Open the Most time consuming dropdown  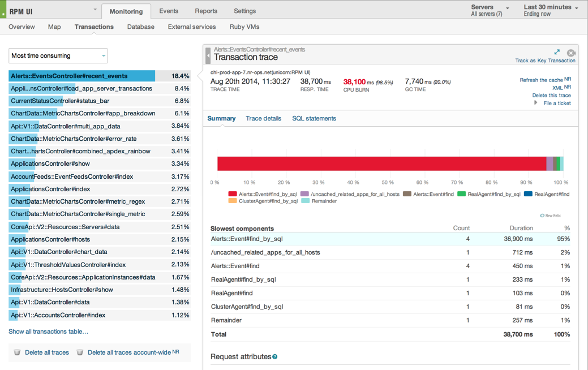(58, 56)
